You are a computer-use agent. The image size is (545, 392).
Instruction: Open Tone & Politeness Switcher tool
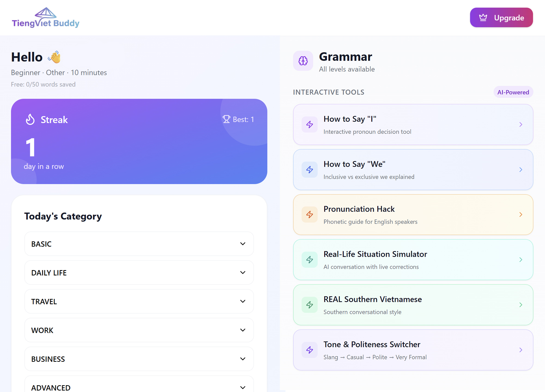(413, 350)
